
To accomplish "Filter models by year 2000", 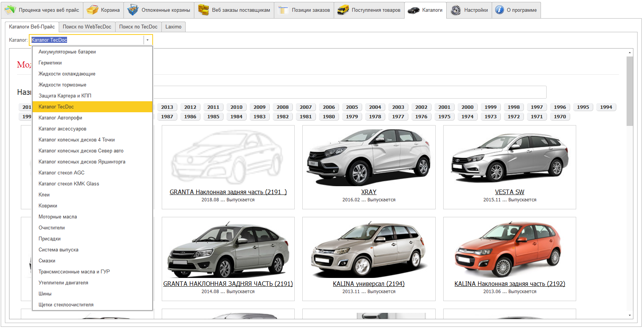I will pyautogui.click(x=467, y=107).
